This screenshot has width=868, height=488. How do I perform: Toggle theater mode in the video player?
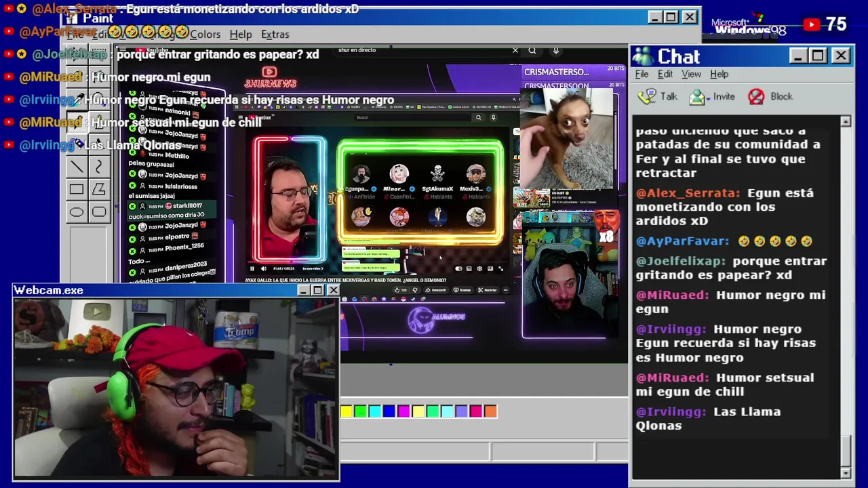[490, 268]
